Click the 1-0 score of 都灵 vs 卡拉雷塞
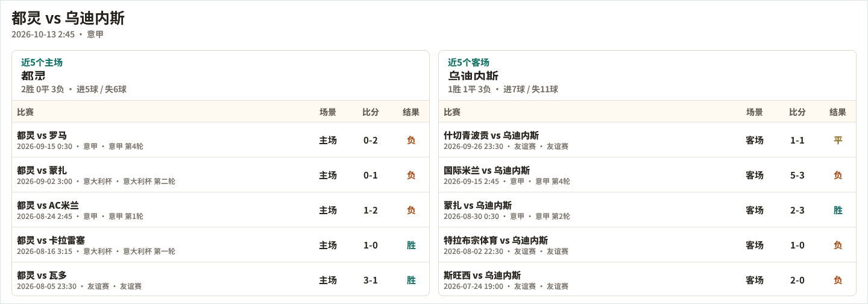This screenshot has height=304, width=868. [371, 245]
